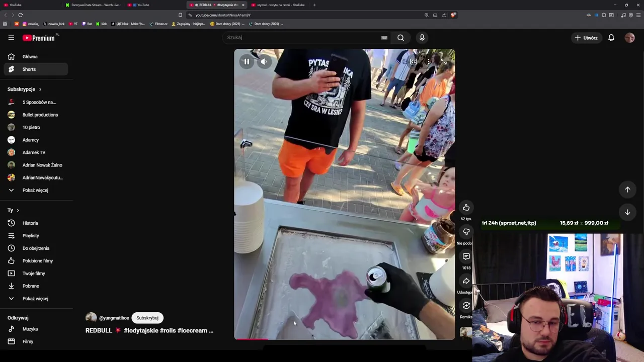The image size is (644, 362).
Task: Open Muzyka under Odkrywaj
Action: [x=35, y=329]
